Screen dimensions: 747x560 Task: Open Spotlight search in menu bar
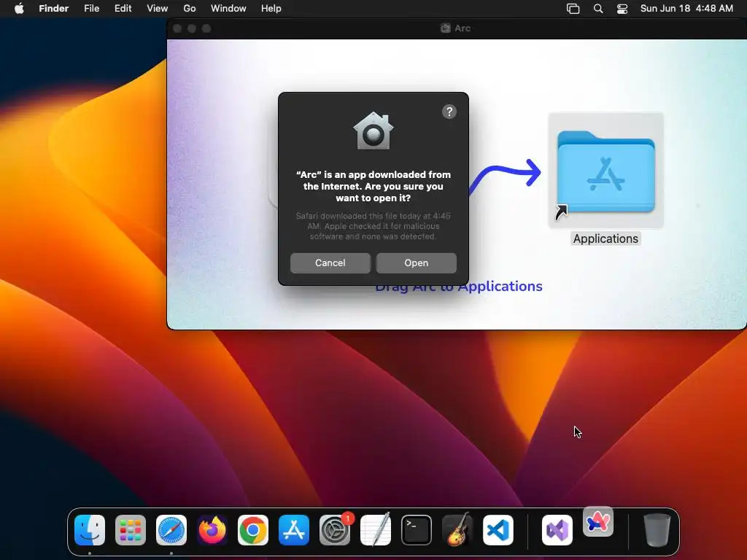(x=598, y=9)
